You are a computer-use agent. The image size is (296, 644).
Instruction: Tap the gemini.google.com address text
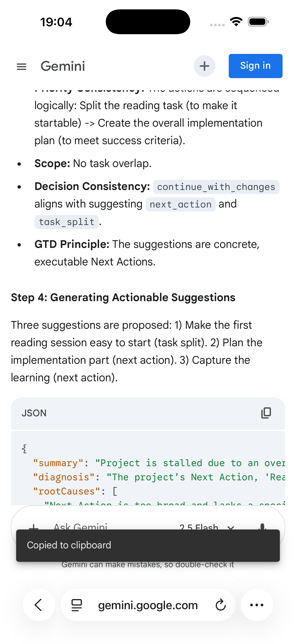pos(148,605)
